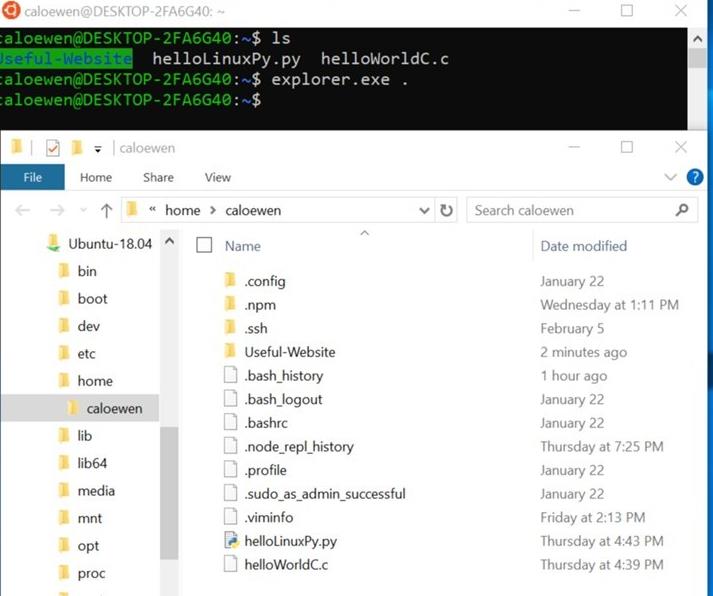Click in the Search caloewen field

[565, 211]
